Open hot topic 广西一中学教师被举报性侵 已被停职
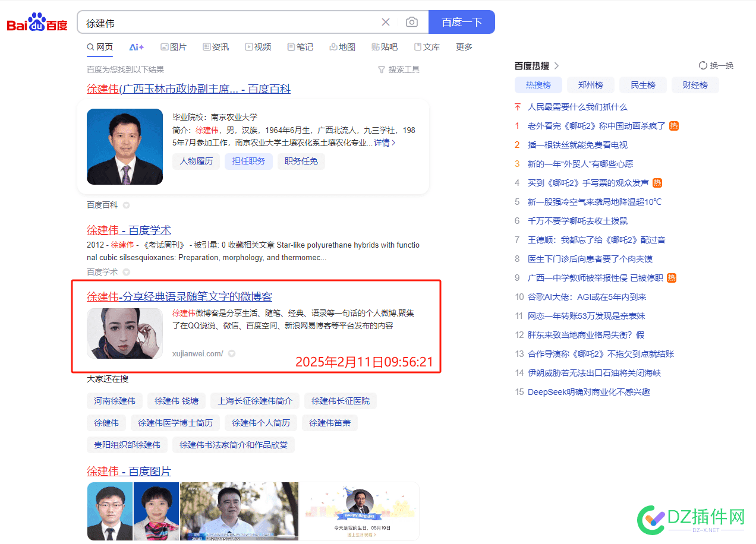This screenshot has height=544, width=756. coord(596,278)
